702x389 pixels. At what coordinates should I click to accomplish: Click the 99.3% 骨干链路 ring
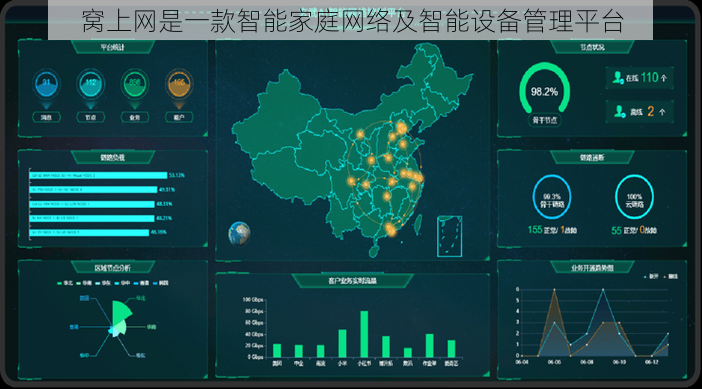pyautogui.click(x=552, y=197)
